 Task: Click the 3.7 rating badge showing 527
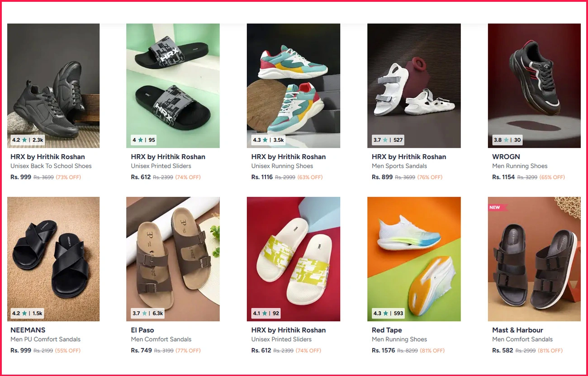(388, 140)
